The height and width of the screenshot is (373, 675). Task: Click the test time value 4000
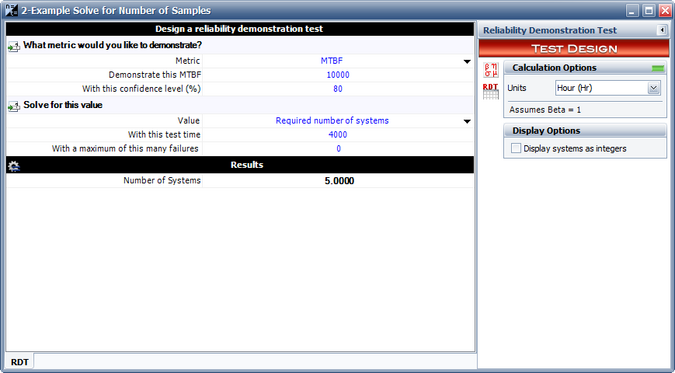pyautogui.click(x=338, y=134)
